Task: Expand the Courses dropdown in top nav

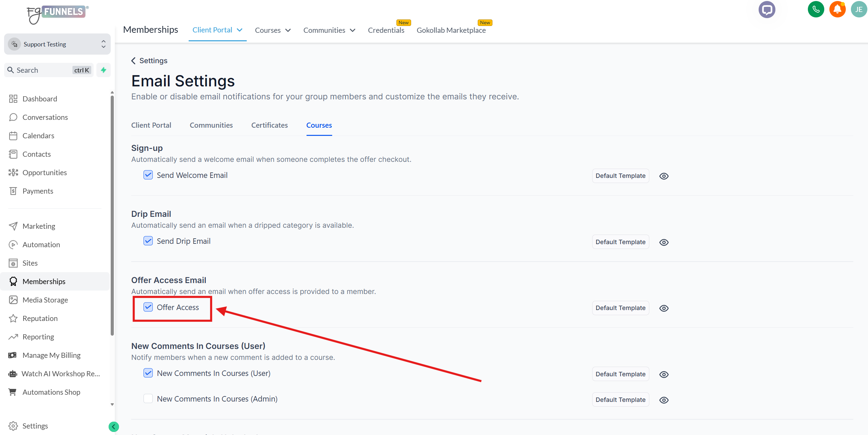Action: (x=273, y=30)
